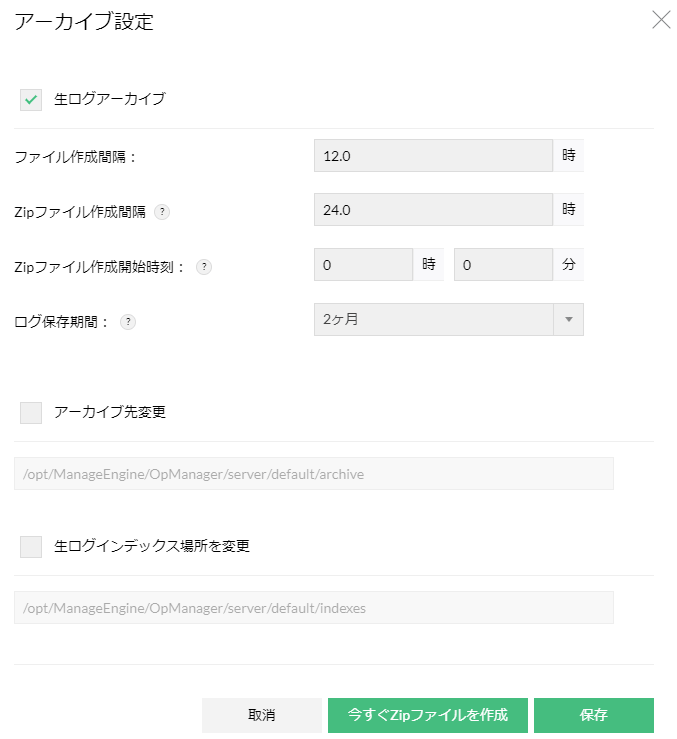This screenshot has width=677, height=739.
Task: Click the Zipファイル作成間隔 field showing 24.0
Action: [x=433, y=210]
